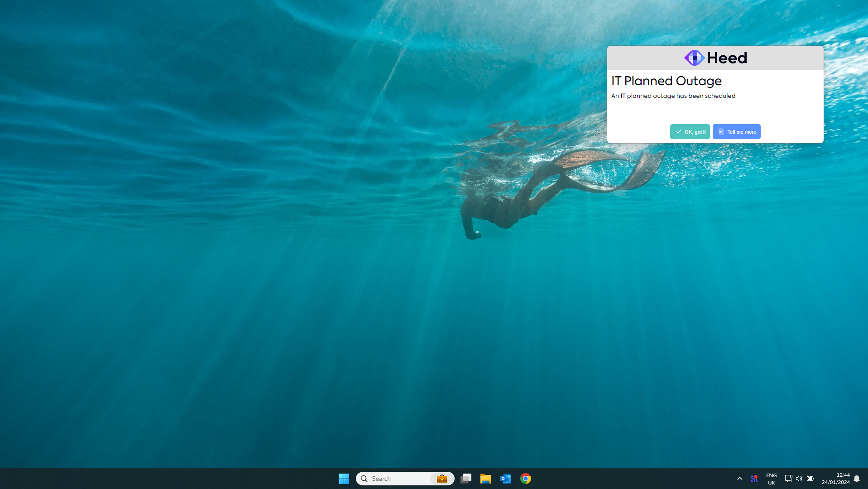This screenshot has height=489, width=868.
Task: Click the briefcase icon in search box
Action: click(441, 479)
